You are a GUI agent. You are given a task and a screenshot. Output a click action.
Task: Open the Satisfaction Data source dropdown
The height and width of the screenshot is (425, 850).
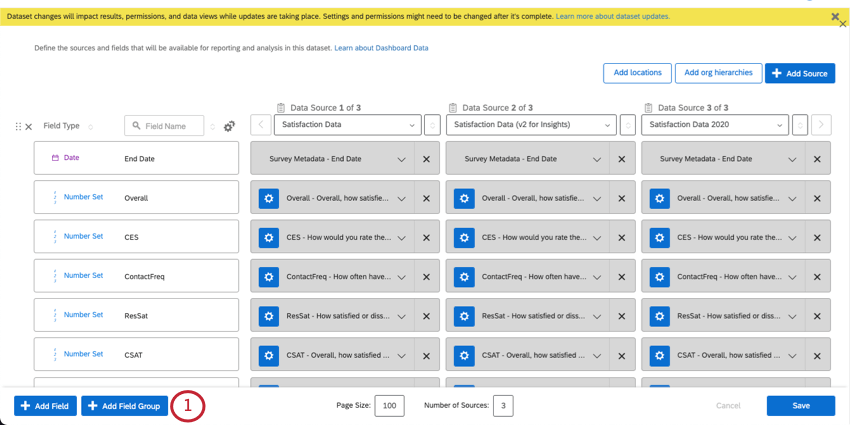click(347, 125)
